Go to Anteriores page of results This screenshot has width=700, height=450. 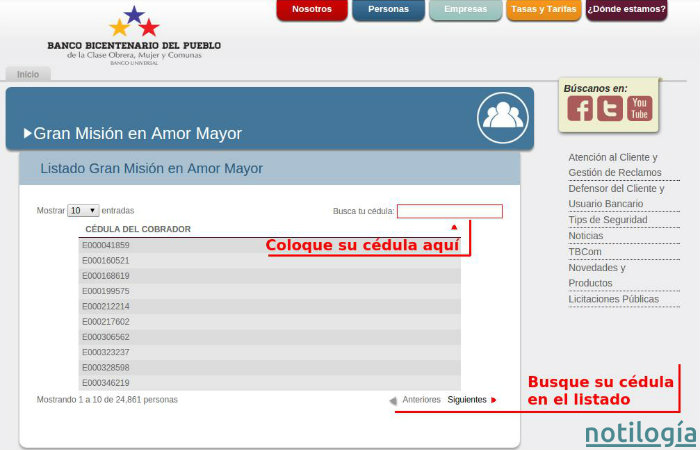coord(421,400)
